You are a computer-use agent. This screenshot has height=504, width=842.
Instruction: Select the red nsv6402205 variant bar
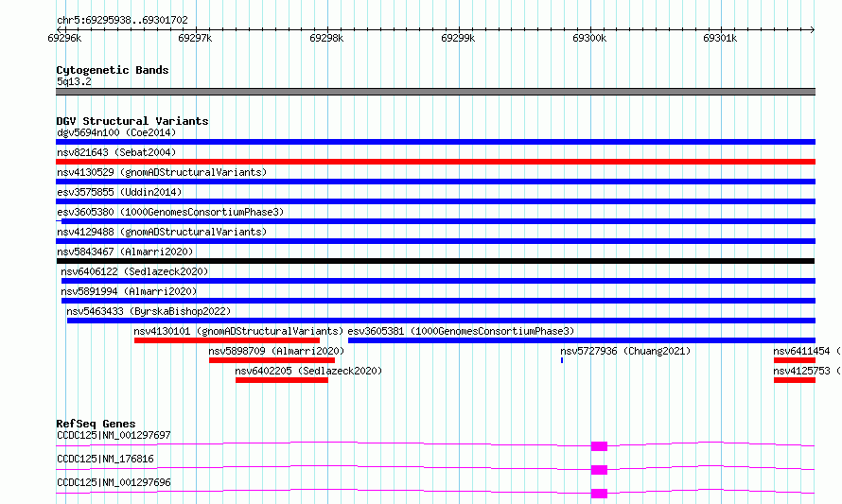(x=281, y=380)
